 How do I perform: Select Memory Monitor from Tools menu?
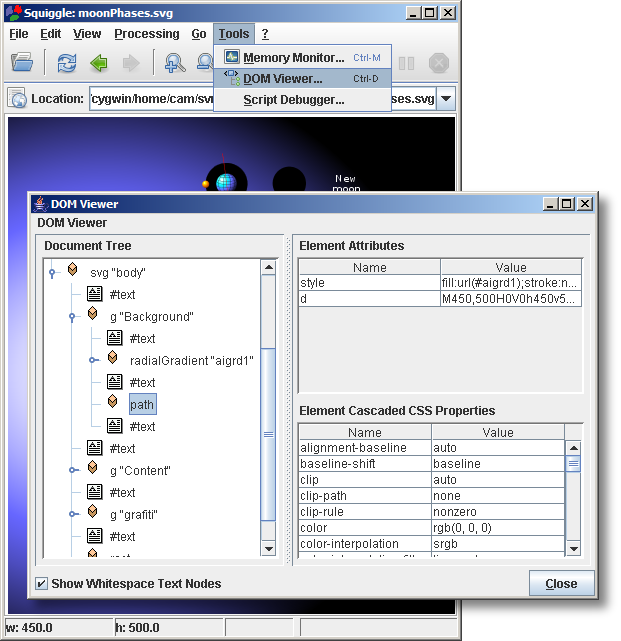tap(294, 57)
